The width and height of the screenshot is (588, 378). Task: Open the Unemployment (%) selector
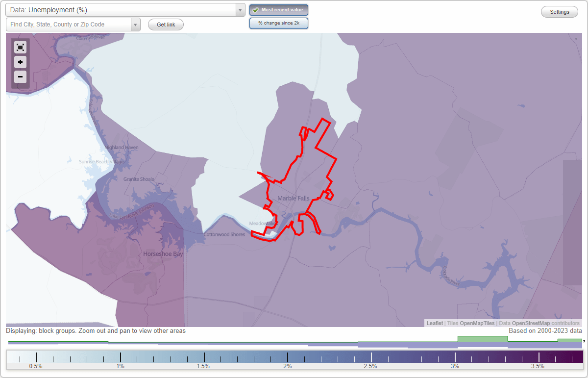(122, 9)
